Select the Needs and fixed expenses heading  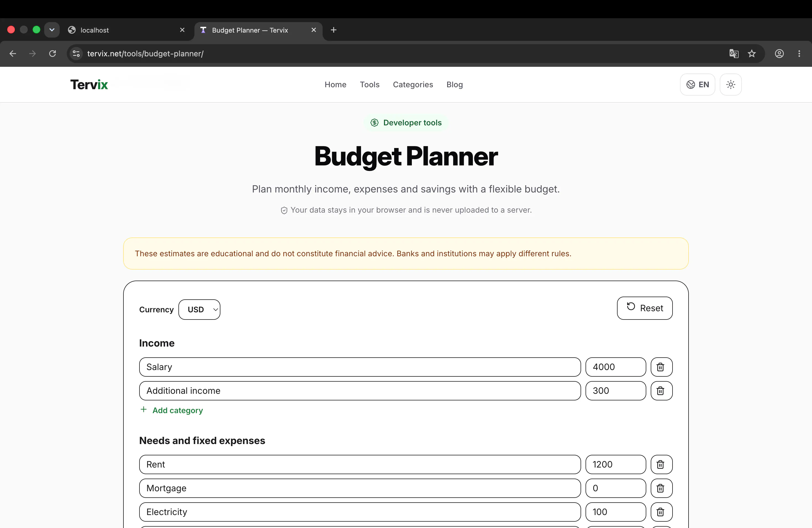pyautogui.click(x=202, y=440)
